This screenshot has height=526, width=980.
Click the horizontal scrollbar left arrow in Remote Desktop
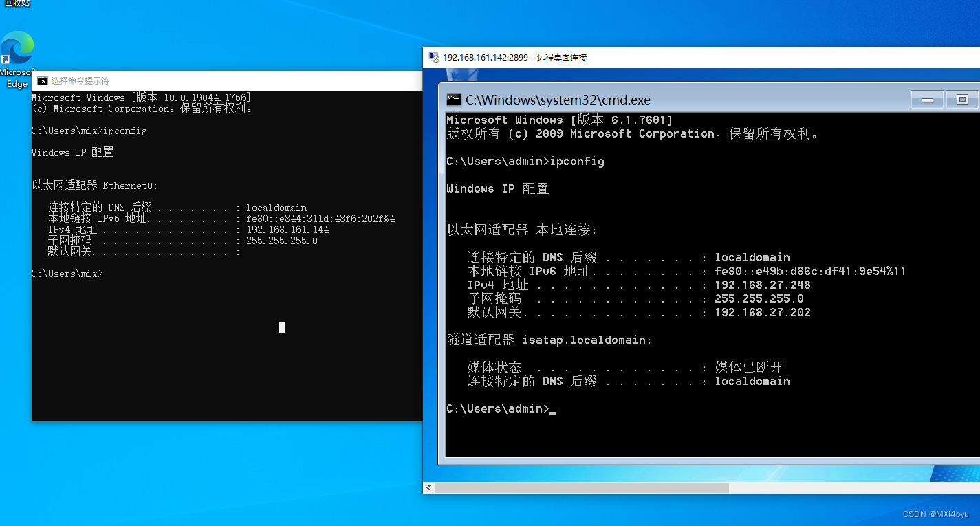click(428, 487)
